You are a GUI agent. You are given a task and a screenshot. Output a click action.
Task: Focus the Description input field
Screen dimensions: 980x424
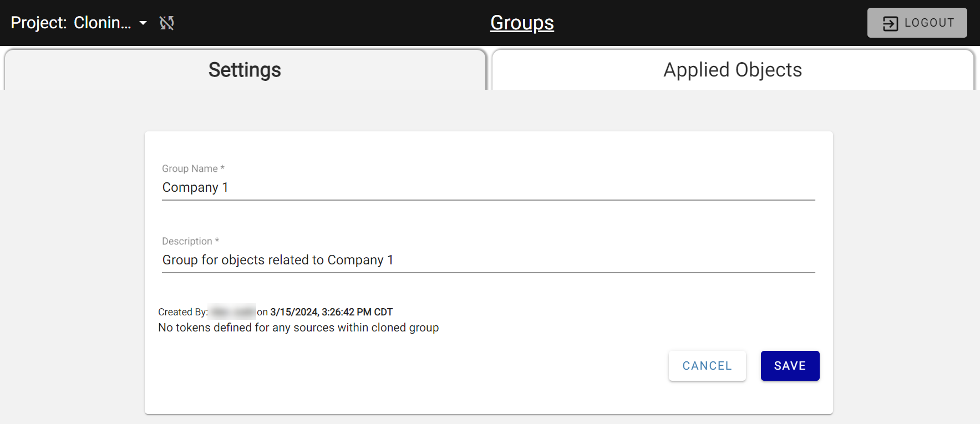488,260
